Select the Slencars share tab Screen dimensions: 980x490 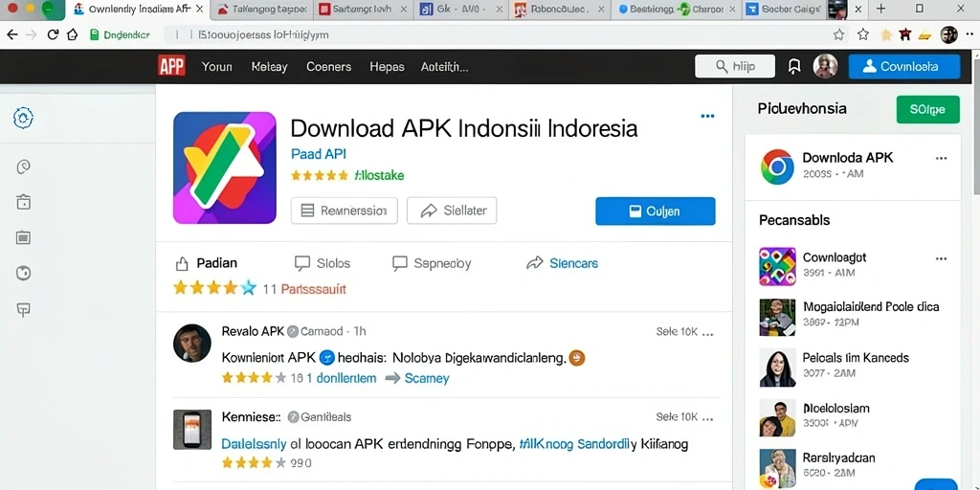[x=563, y=263]
